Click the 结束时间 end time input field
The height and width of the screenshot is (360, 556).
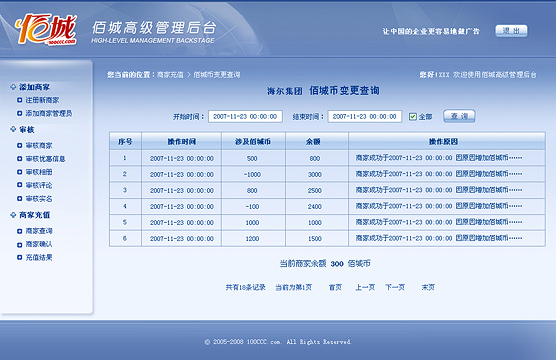(x=365, y=116)
